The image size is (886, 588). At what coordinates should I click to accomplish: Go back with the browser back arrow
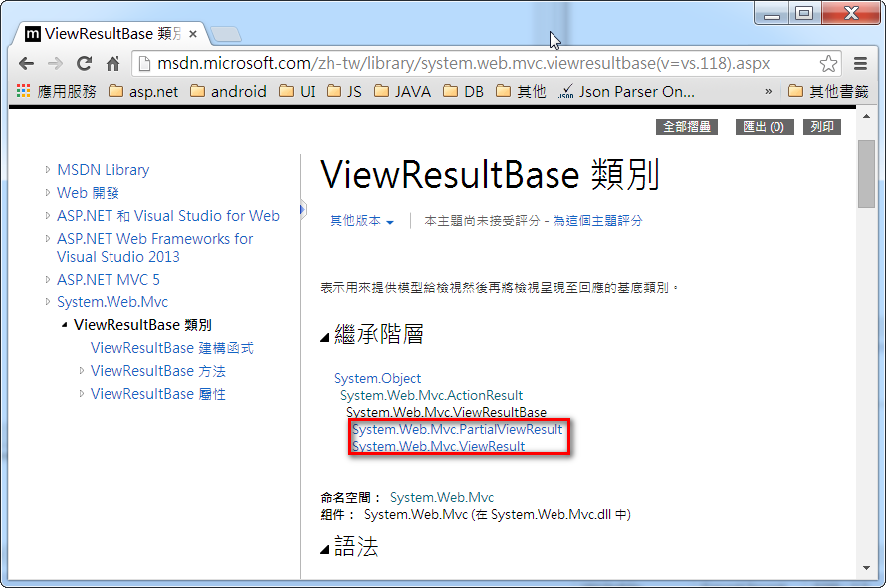pos(26,64)
